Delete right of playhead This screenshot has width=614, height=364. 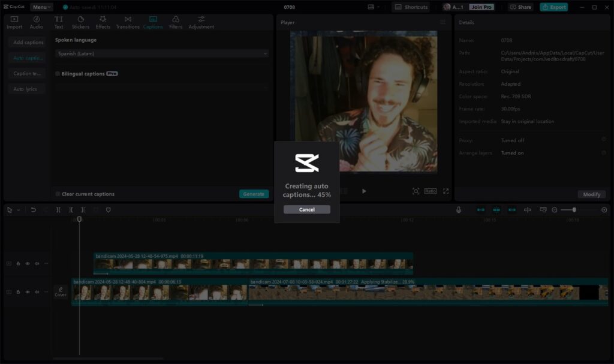coord(83,210)
